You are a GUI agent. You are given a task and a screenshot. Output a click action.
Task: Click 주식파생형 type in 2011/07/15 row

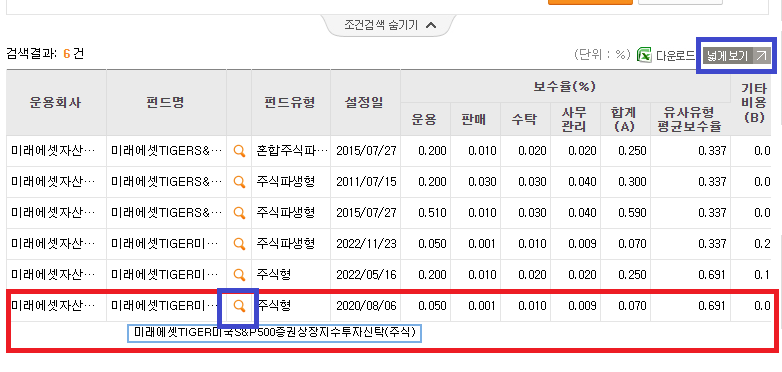click(x=285, y=182)
